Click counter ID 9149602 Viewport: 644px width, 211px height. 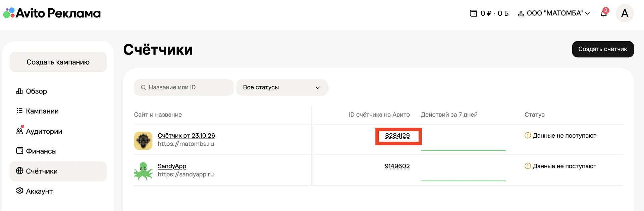pos(397,166)
